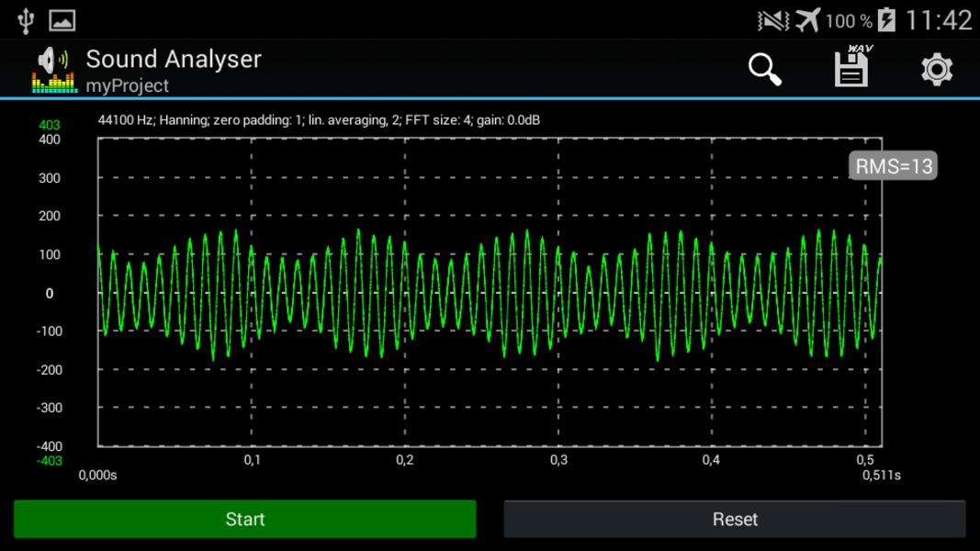Start the sound recording
980x551 pixels.
(245, 519)
